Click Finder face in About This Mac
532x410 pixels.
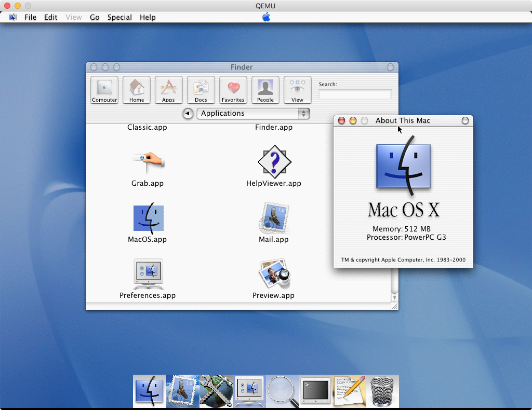[x=403, y=166]
